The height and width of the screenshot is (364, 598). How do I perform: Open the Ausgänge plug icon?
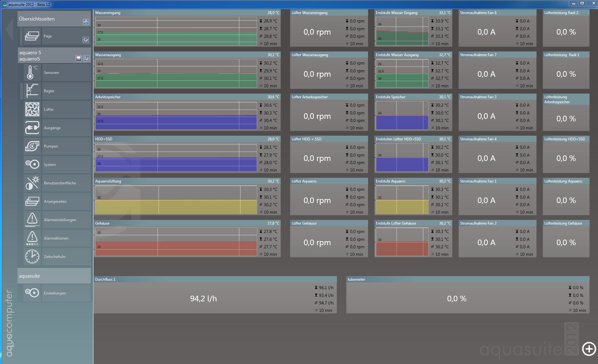tap(32, 128)
